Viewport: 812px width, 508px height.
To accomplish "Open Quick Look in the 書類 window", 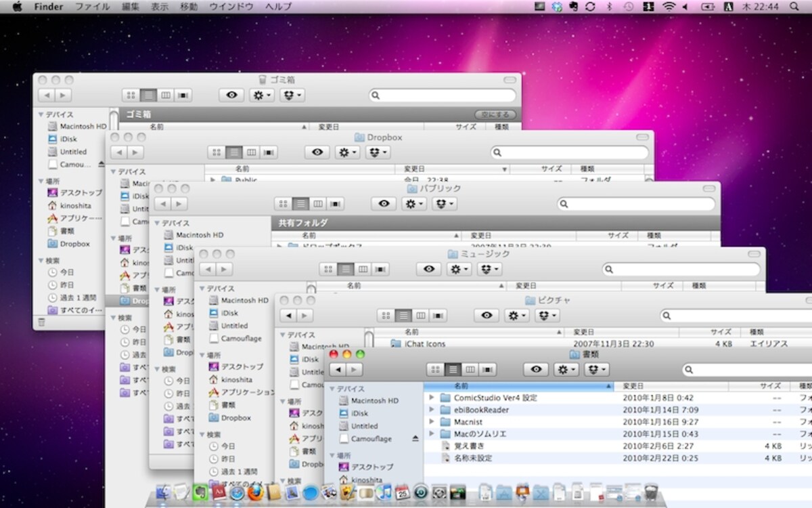I will click(536, 370).
